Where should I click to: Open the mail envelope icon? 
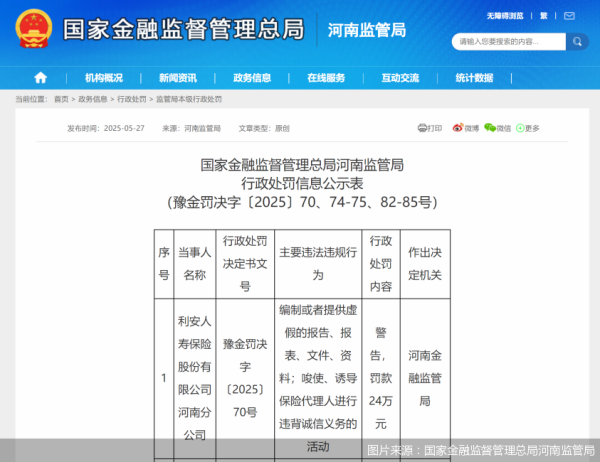tap(569, 16)
